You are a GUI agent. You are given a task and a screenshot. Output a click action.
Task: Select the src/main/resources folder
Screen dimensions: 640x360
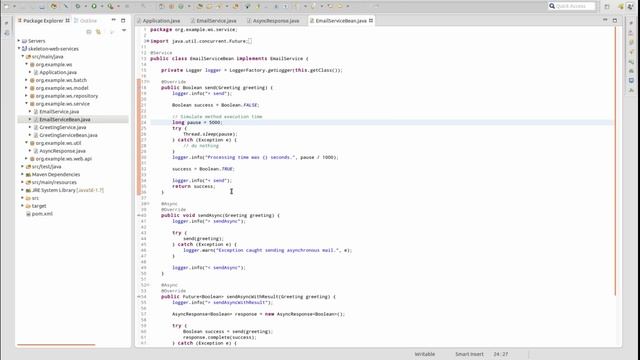coord(54,182)
